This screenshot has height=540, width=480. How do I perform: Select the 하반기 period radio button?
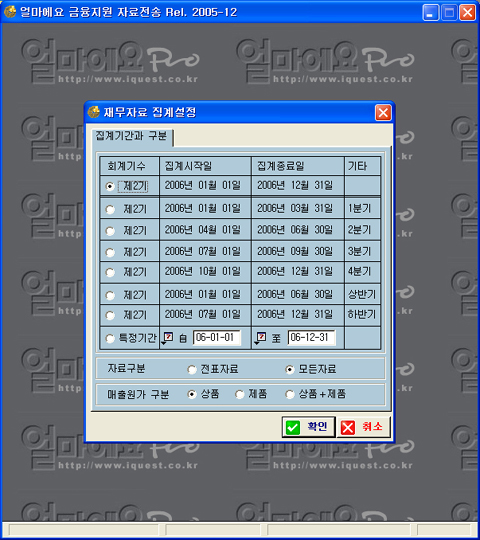coord(110,315)
